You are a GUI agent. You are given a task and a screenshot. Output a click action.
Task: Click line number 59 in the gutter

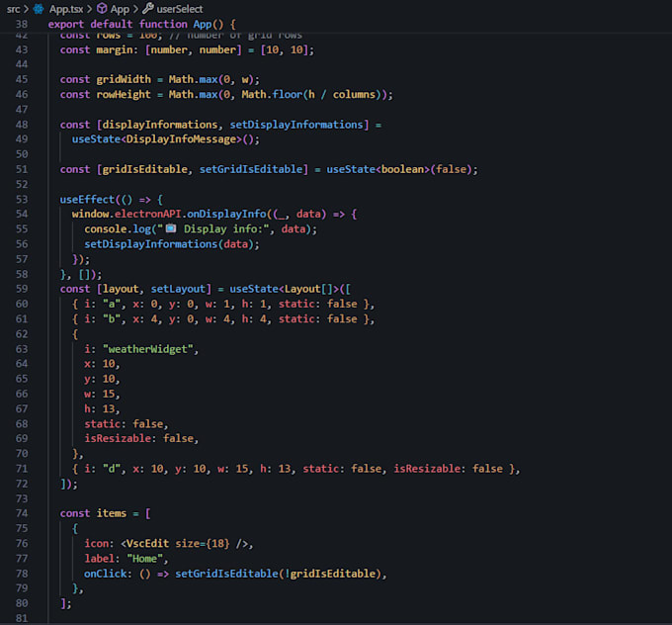click(x=22, y=289)
